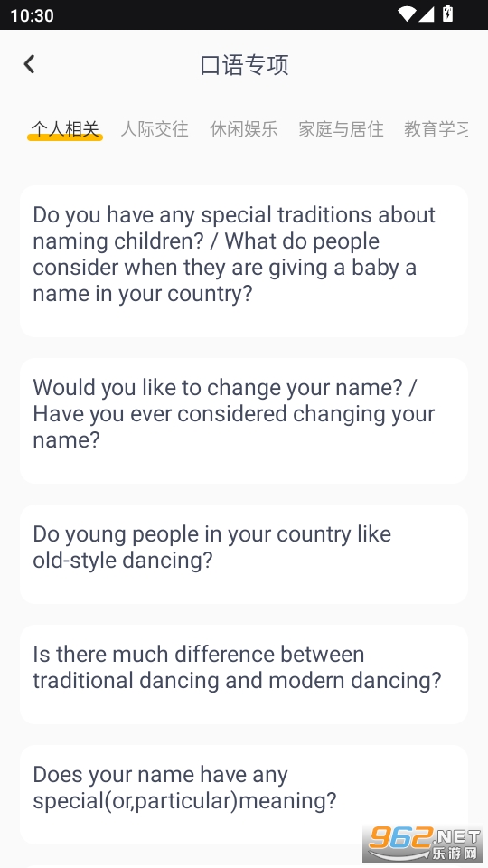Viewport: 488px width, 868px height.
Task: Select the 教育学习 tab
Action: 436,129
